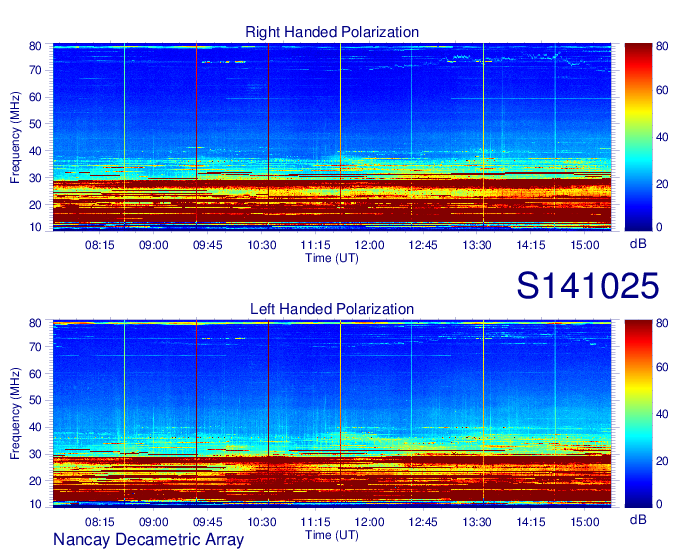Click the left-handed spectrogram plot
Screen dimensions: 680x552
coord(332,414)
